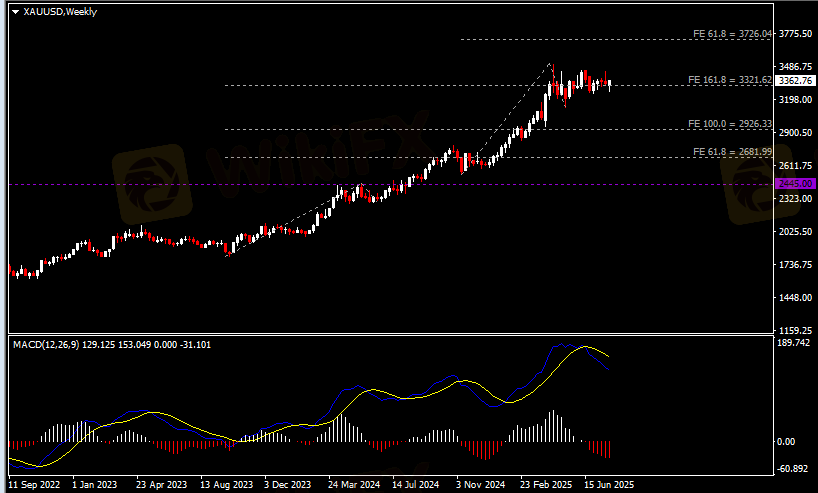Click the current price tag 3362.76

click(x=795, y=80)
